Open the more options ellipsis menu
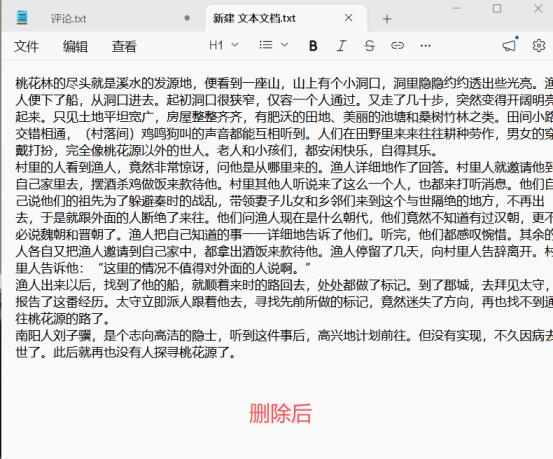This screenshot has width=553, height=459. (x=425, y=46)
